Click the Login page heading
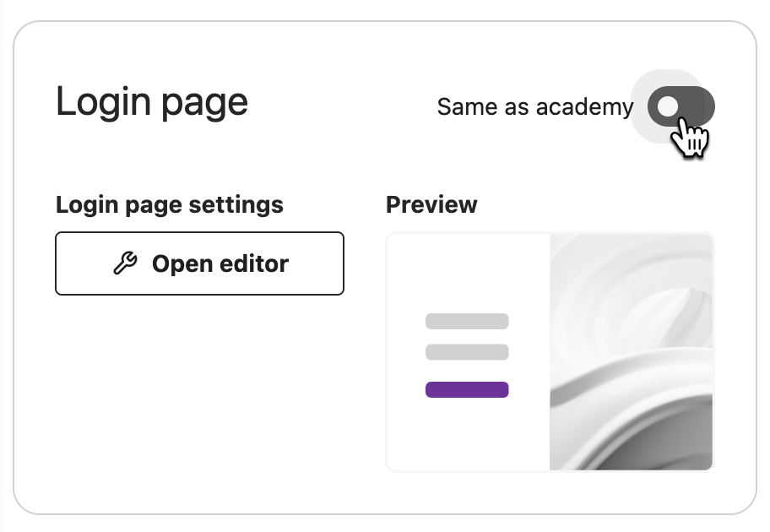This screenshot has width=770, height=532. (152, 102)
